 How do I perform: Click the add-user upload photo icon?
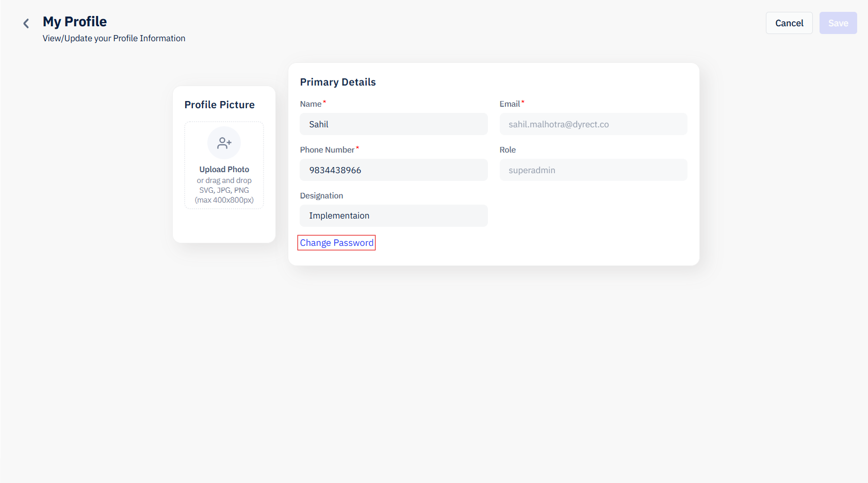pyautogui.click(x=224, y=143)
